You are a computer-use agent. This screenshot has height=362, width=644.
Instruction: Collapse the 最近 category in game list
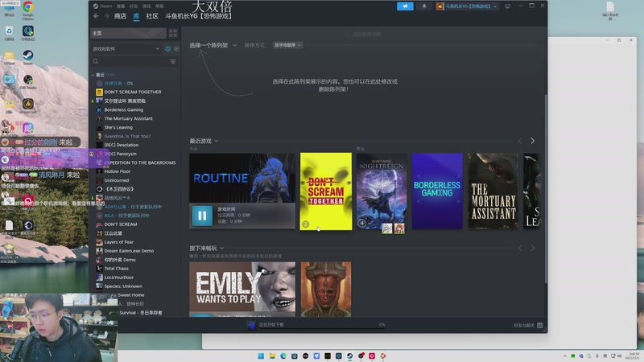[x=93, y=75]
